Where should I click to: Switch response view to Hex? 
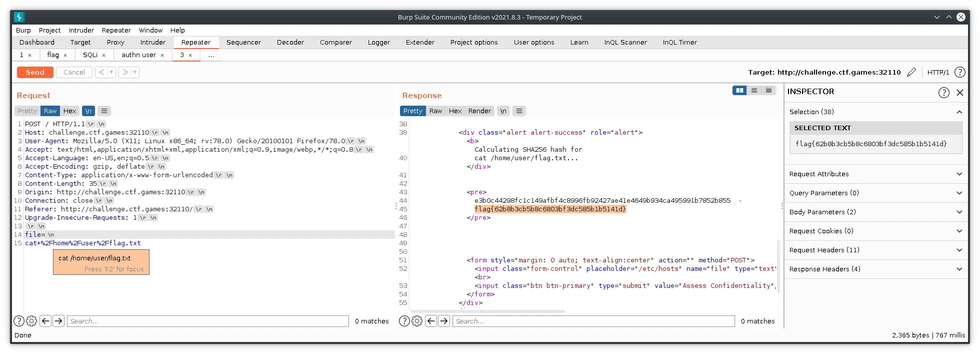[x=455, y=111]
